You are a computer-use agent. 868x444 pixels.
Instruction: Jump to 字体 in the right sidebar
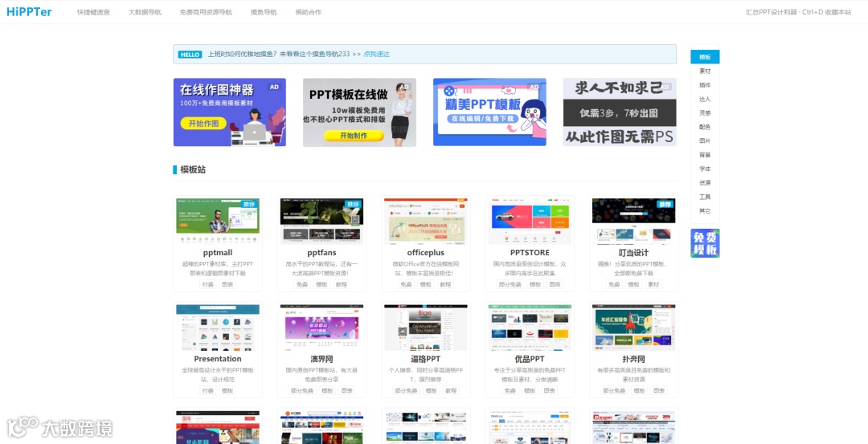tap(705, 169)
